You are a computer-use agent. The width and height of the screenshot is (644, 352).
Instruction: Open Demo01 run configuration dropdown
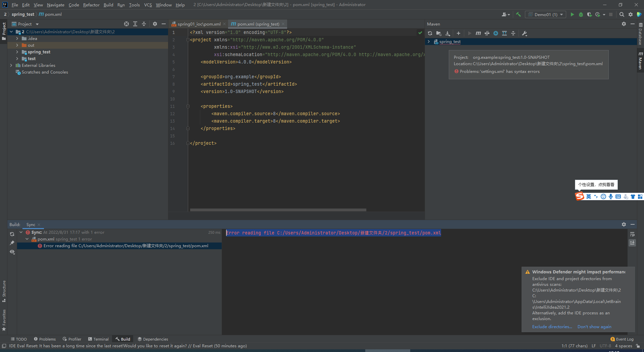click(546, 14)
